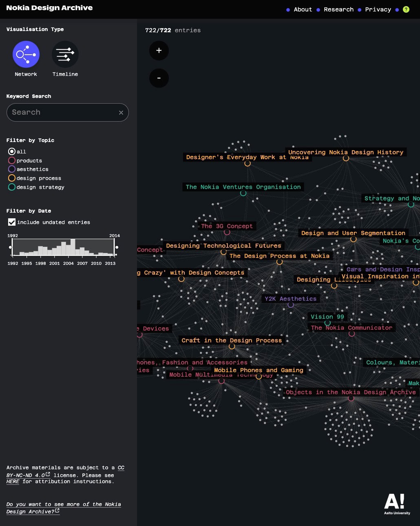The image size is (420, 526).
Task: Open 'Craft in the Design Process' node
Action: tap(232, 346)
